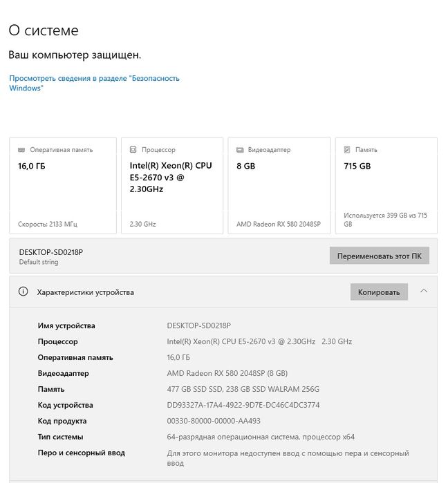
Task: Select the Код устройства identifier value
Action: (x=243, y=406)
